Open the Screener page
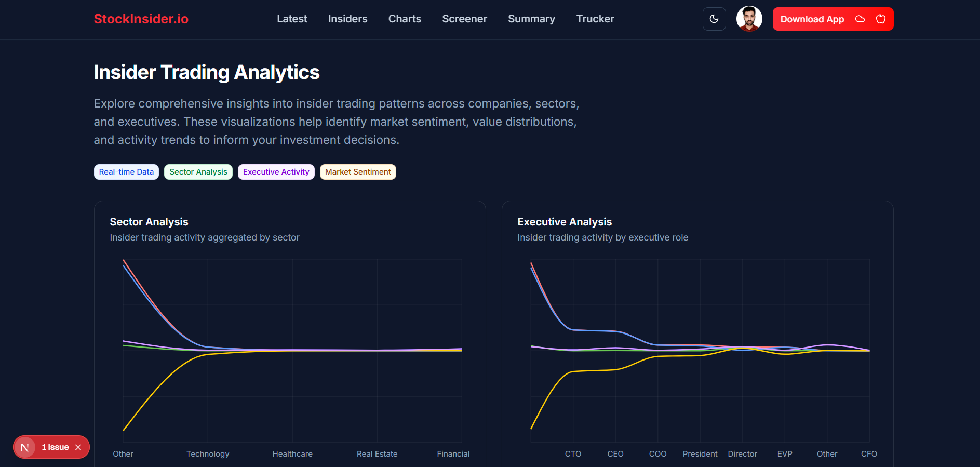The height and width of the screenshot is (467, 980). point(464,19)
